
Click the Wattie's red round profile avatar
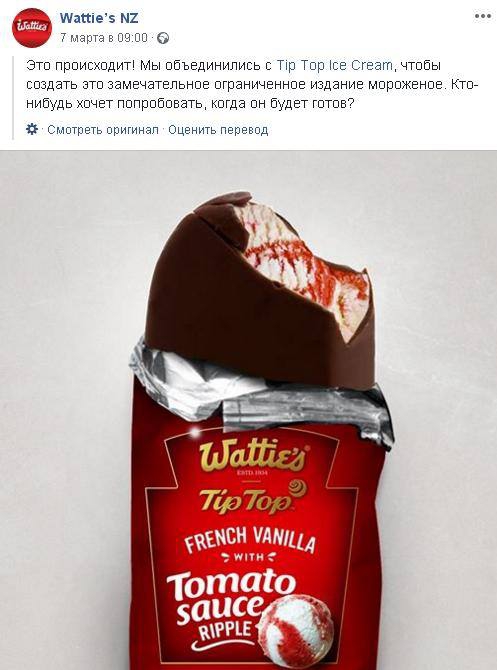point(32,28)
